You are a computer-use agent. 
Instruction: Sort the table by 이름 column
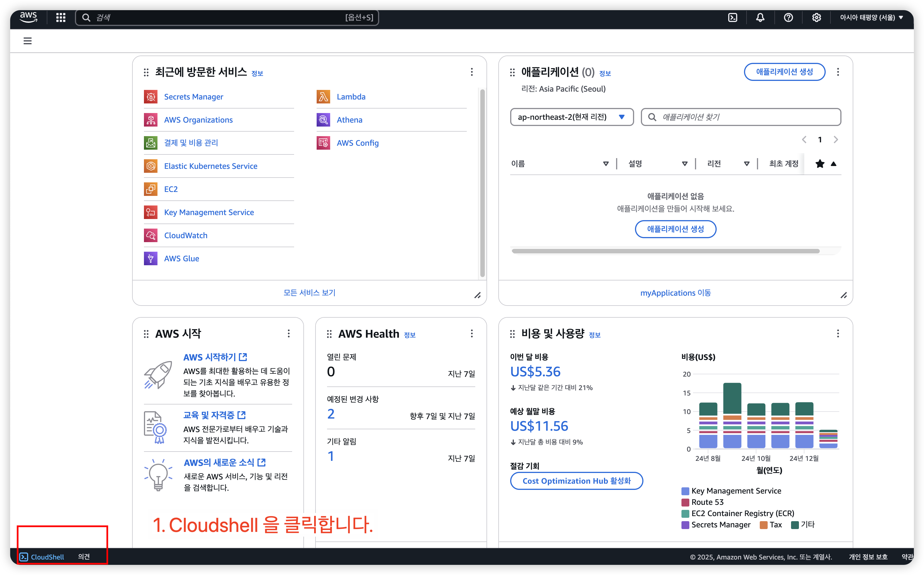(x=606, y=163)
